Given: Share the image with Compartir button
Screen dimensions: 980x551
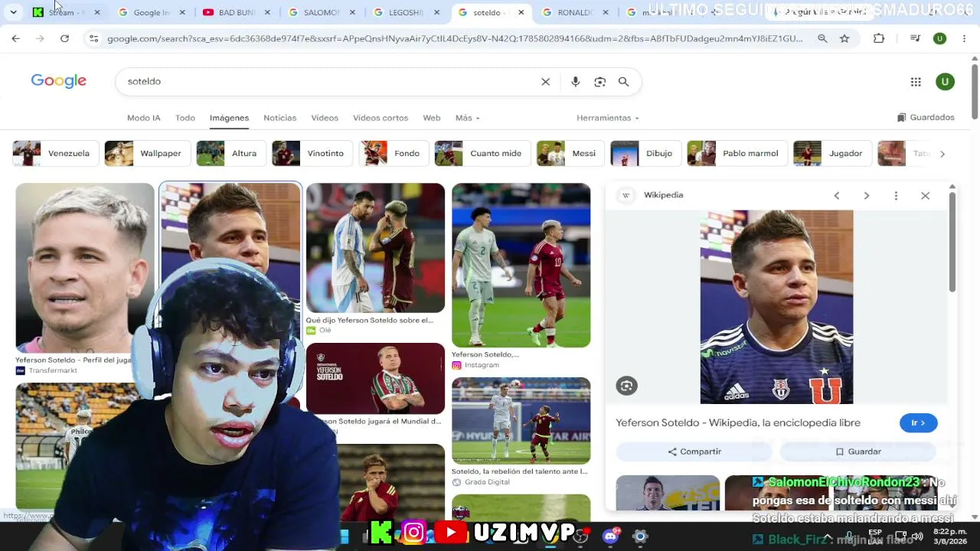Looking at the screenshot, I should click(694, 452).
